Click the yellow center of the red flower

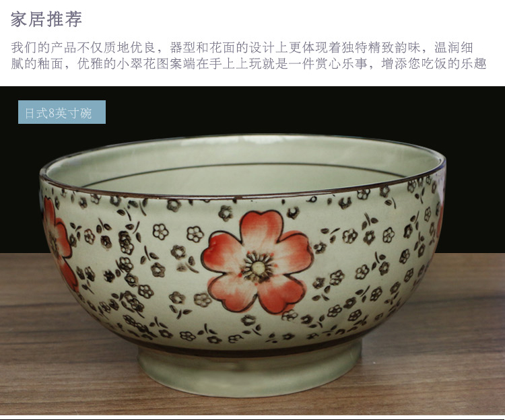[x=258, y=267]
